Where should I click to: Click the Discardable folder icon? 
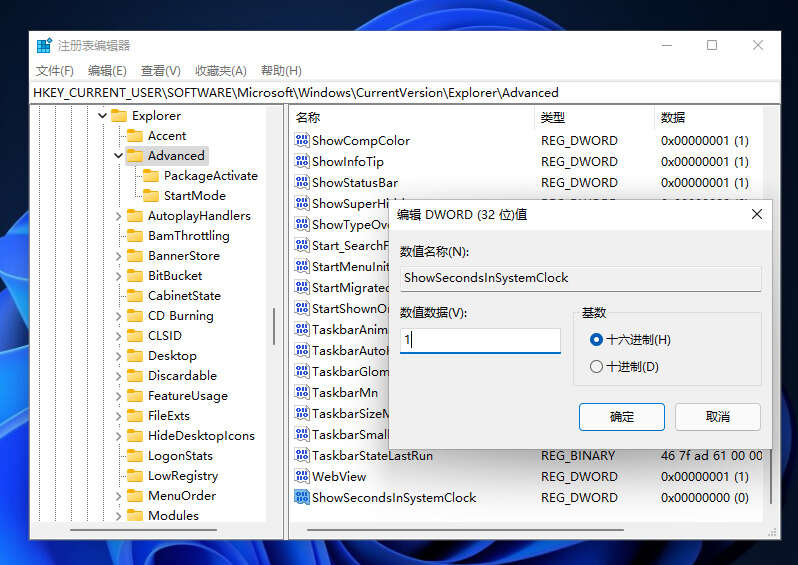(x=135, y=376)
